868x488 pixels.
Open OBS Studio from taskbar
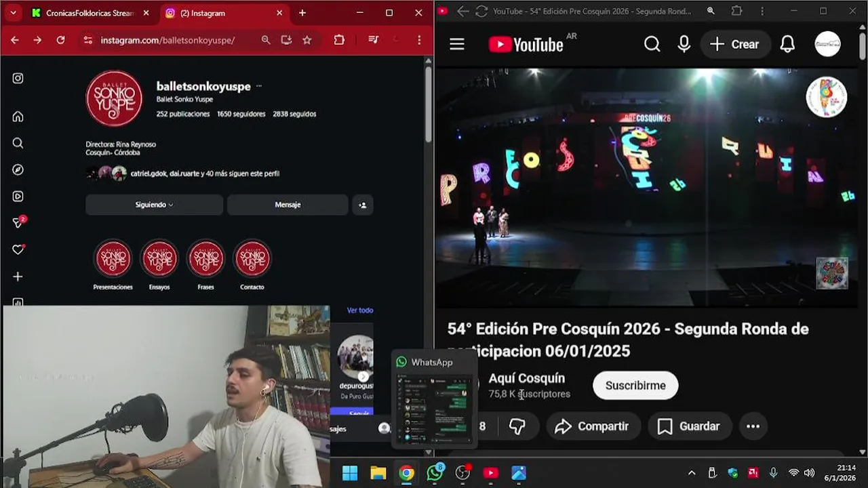[x=463, y=473]
